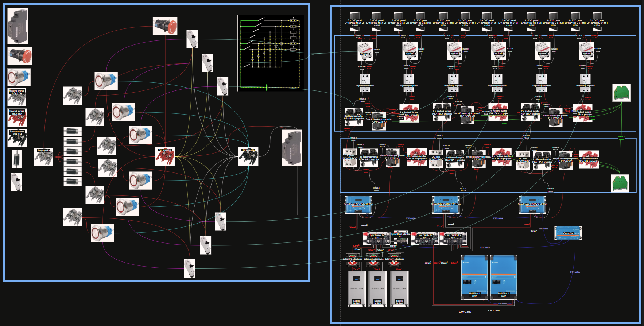Select the leftmost Seplos 14.2kW battery
Image resolution: width=644 pixels, height=326 pixels.
coord(357,289)
